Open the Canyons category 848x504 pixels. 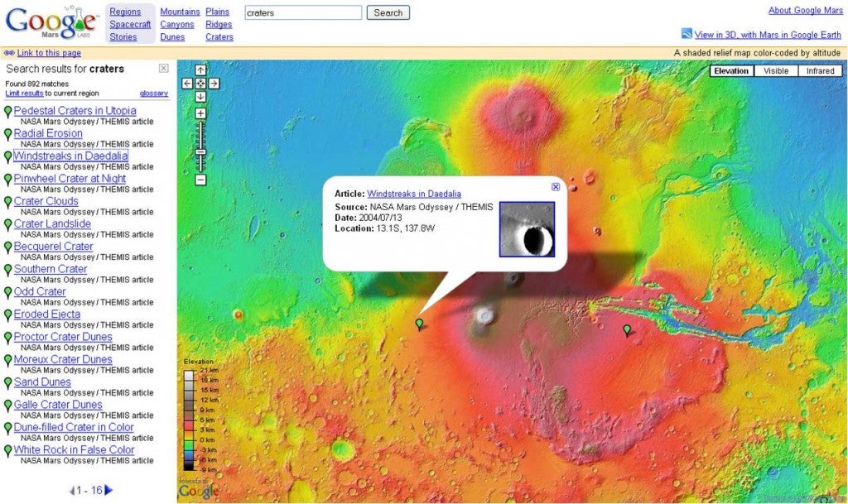point(177,24)
